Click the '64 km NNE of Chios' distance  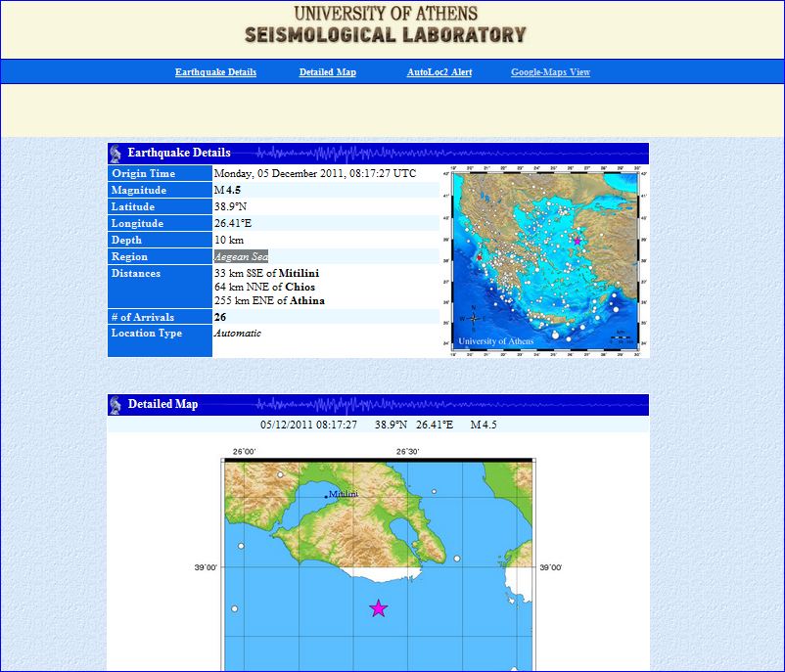pyautogui.click(x=264, y=287)
